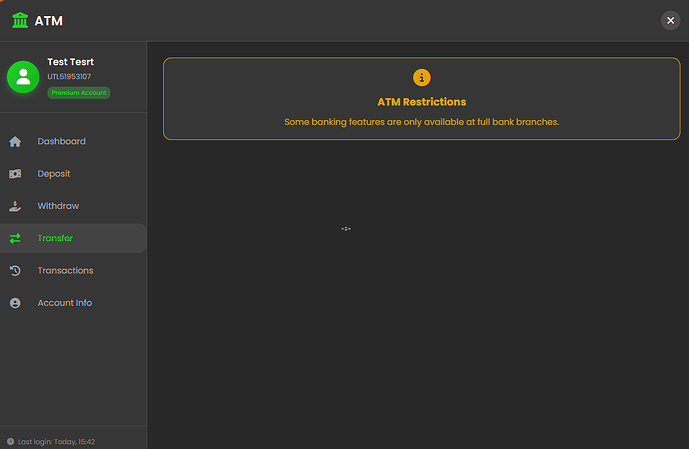Click the Transfer arrows icon
Image resolution: width=689 pixels, height=449 pixels.
(15, 238)
